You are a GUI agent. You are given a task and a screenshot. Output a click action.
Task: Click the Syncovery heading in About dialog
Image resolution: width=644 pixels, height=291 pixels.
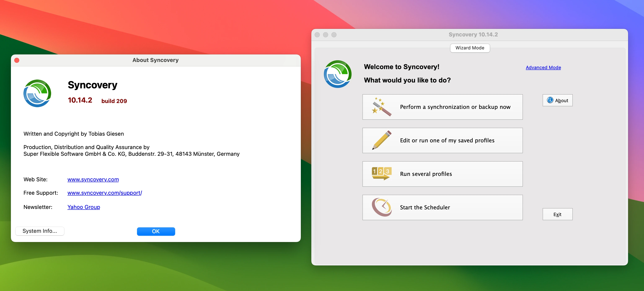(x=93, y=85)
